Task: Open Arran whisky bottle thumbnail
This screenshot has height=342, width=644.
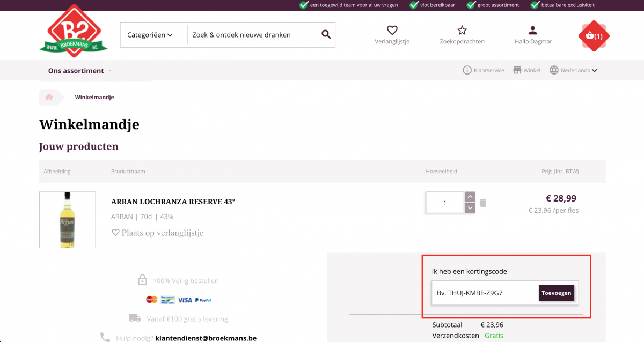Action: pos(68,220)
